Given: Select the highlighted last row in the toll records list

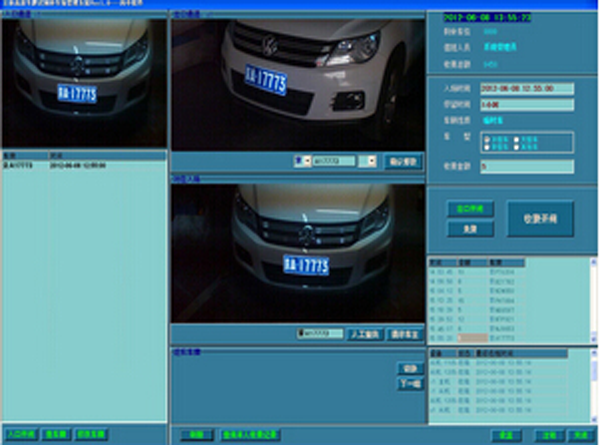Looking at the screenshot, I should (477, 338).
